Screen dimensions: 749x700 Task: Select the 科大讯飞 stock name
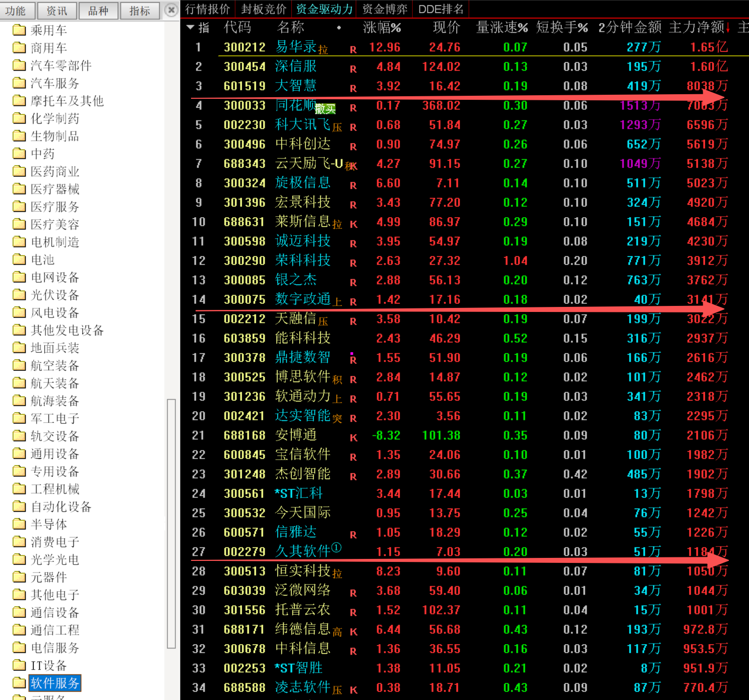point(303,124)
